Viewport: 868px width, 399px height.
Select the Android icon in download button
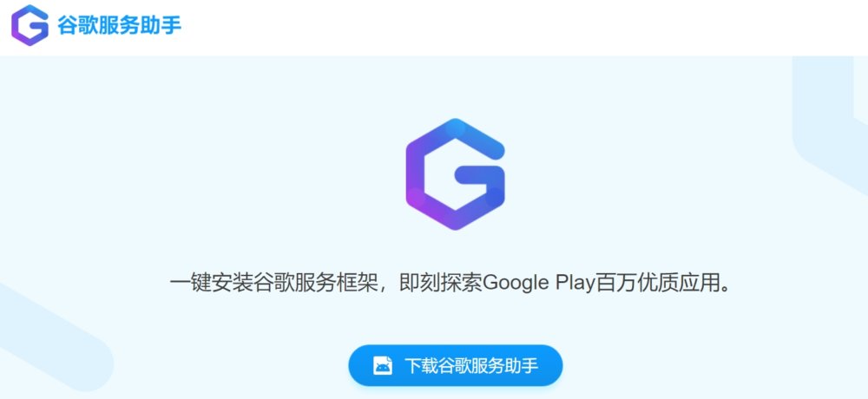pos(383,366)
